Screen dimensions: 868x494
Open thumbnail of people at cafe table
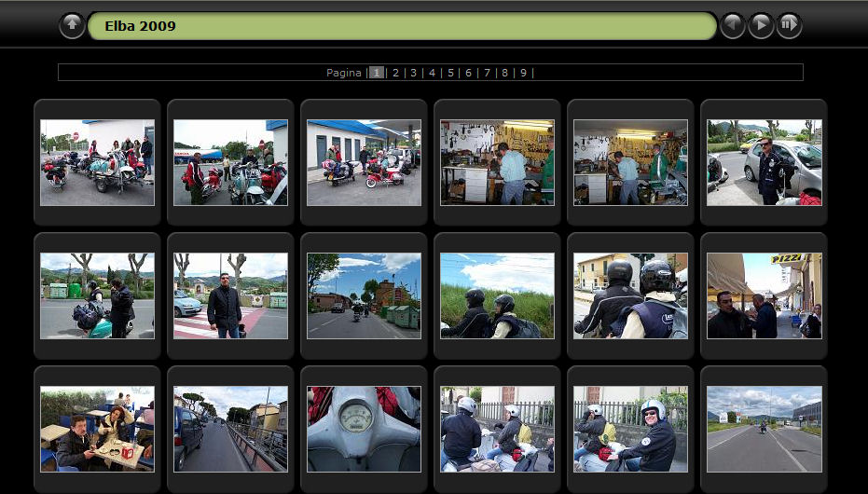[x=97, y=429]
